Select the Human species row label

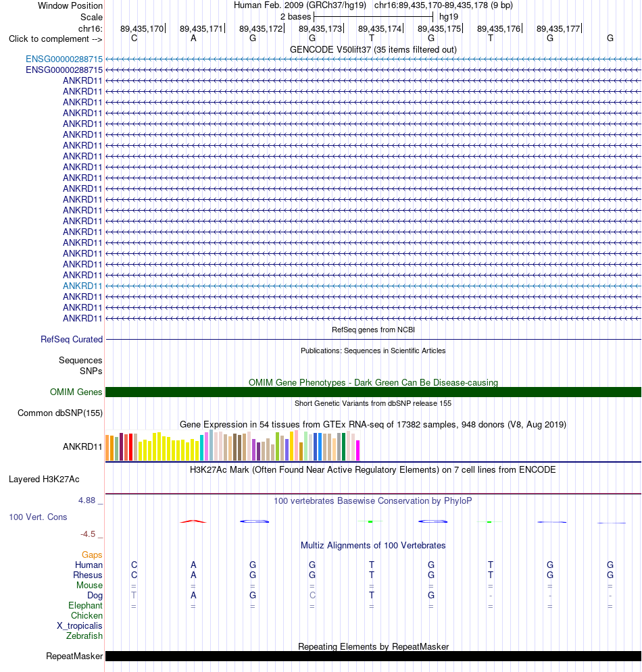[89, 565]
